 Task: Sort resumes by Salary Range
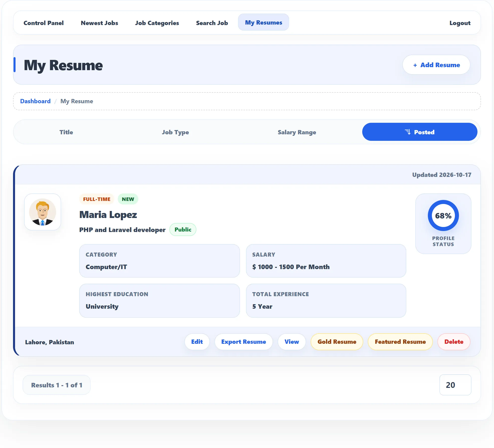click(297, 132)
